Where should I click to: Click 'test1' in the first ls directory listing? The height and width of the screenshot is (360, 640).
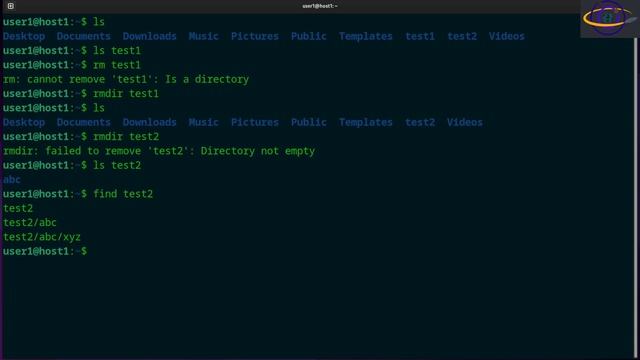pos(420,36)
